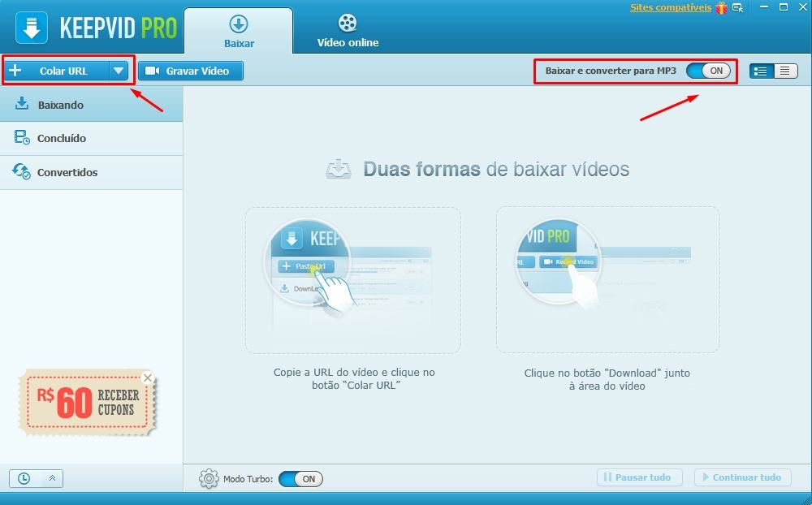Open settings gear next to Modo Turbo
This screenshot has height=505, width=812.
pos(209,478)
